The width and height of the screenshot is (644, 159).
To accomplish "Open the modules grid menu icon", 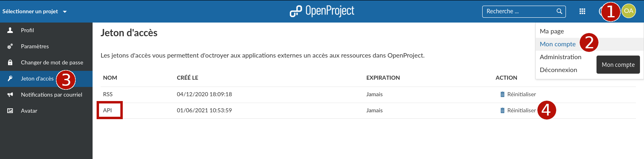I will (x=582, y=11).
